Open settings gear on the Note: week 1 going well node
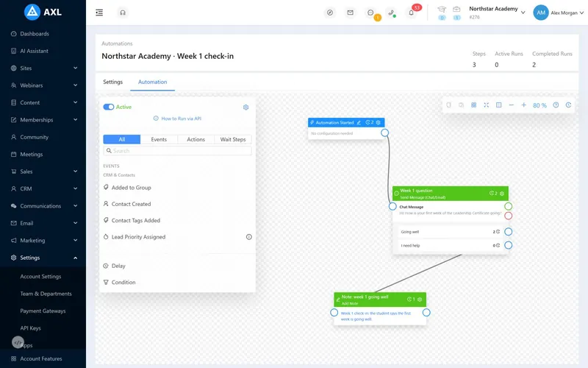 click(420, 300)
